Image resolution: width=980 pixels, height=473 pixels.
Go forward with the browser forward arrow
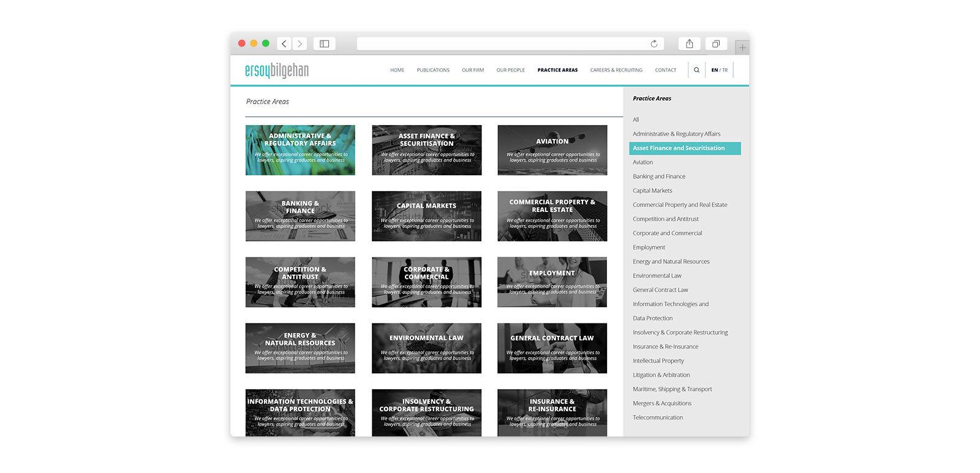click(300, 44)
